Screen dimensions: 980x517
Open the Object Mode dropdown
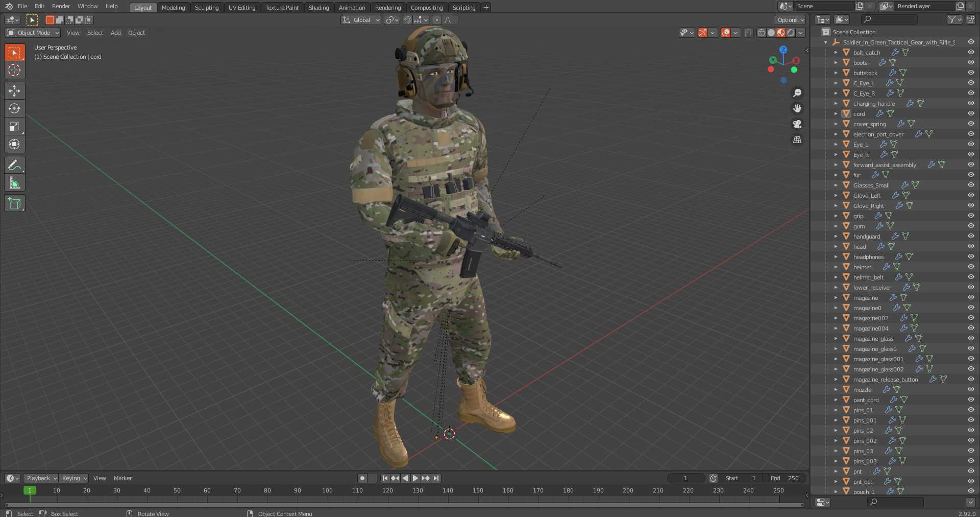33,33
